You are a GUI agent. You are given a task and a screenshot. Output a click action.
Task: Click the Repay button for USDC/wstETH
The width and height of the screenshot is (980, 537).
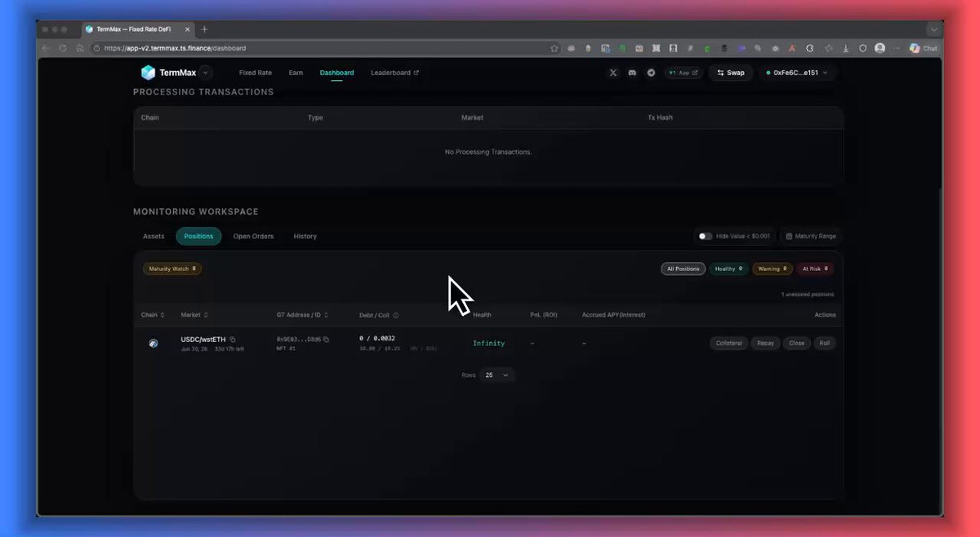pyautogui.click(x=765, y=344)
